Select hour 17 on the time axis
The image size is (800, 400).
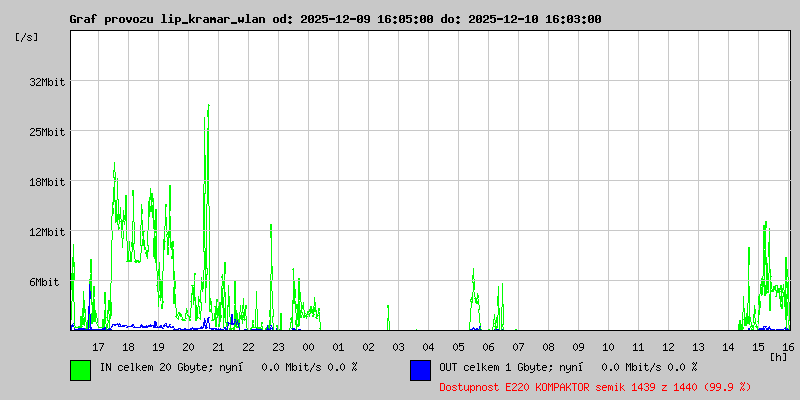98,346
